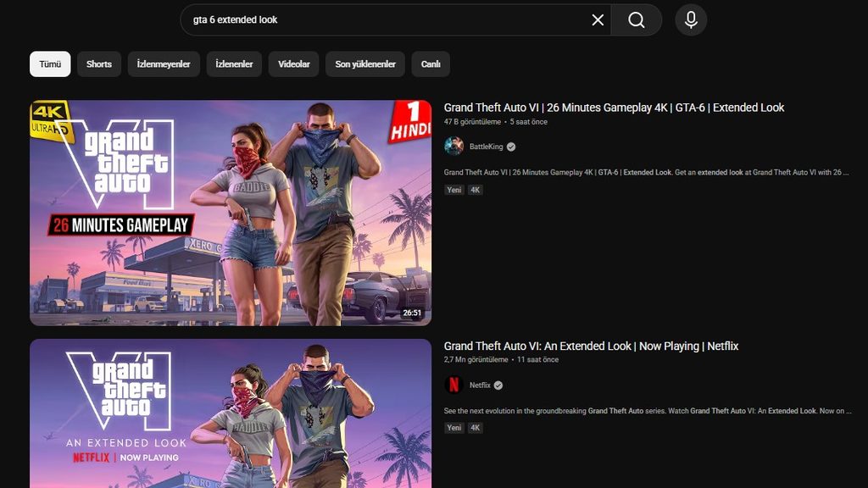Click the 26:51 duration label on the thumbnail
Image resolution: width=868 pixels, height=488 pixels.
click(x=412, y=313)
